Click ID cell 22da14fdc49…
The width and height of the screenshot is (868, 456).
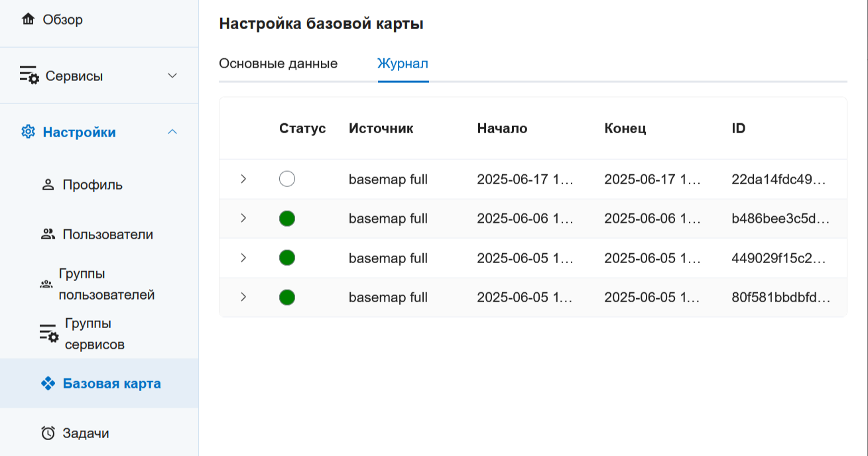click(x=780, y=179)
